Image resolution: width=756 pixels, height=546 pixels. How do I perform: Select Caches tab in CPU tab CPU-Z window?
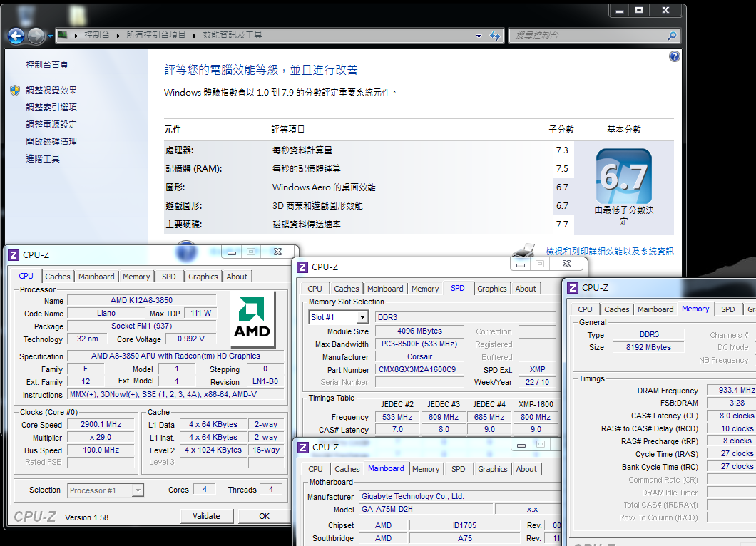[58, 277]
